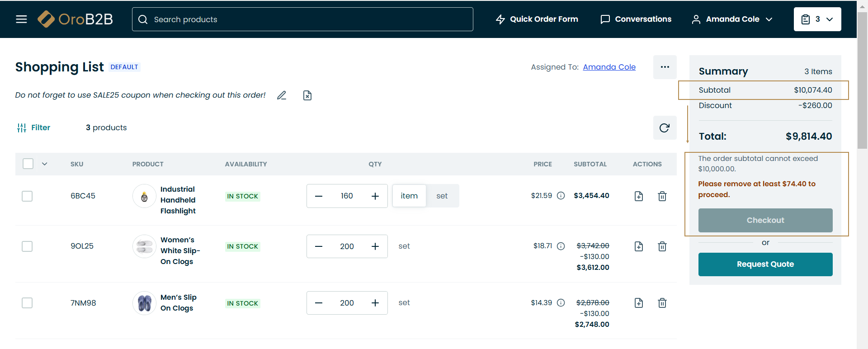This screenshot has height=349, width=868.
Task: Open the Quick Order Form
Action: click(537, 19)
